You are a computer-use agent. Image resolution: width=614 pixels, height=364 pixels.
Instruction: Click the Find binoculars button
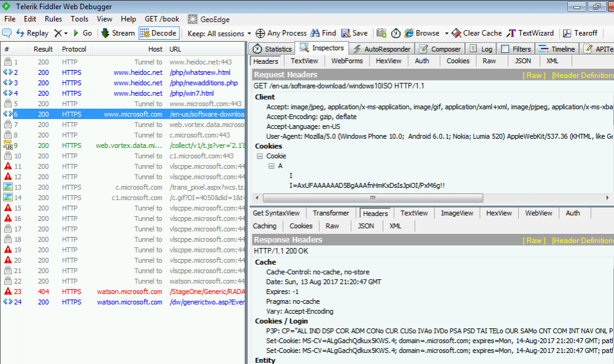(323, 33)
